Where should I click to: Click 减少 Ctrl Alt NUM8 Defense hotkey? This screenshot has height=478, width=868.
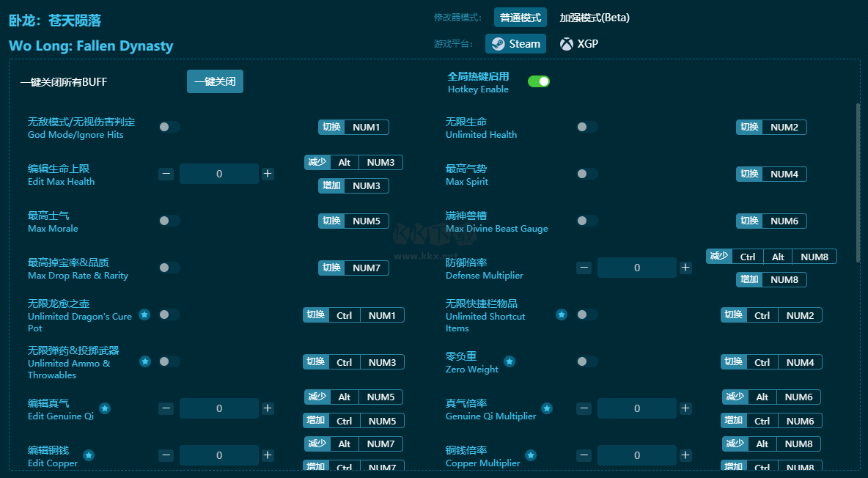click(771, 257)
